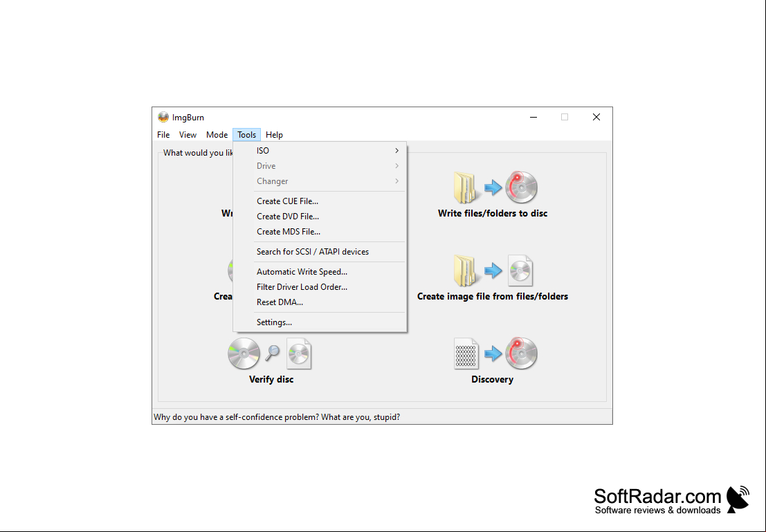The width and height of the screenshot is (766, 532).
Task: Click Create image file from files/folders label
Action: click(x=493, y=297)
